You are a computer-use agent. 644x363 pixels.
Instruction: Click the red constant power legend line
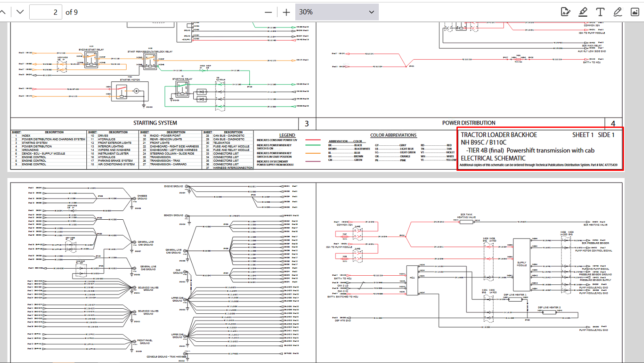click(x=313, y=140)
